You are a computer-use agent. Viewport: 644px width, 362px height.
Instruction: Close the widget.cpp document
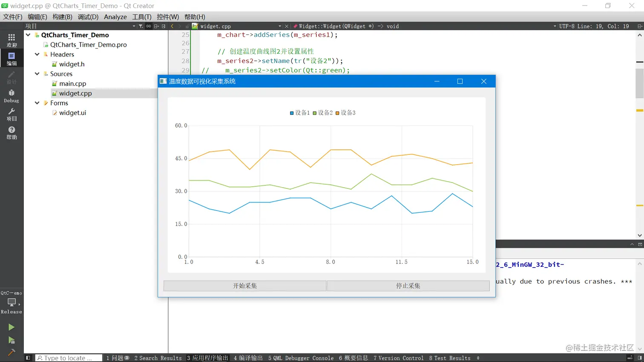click(x=287, y=26)
